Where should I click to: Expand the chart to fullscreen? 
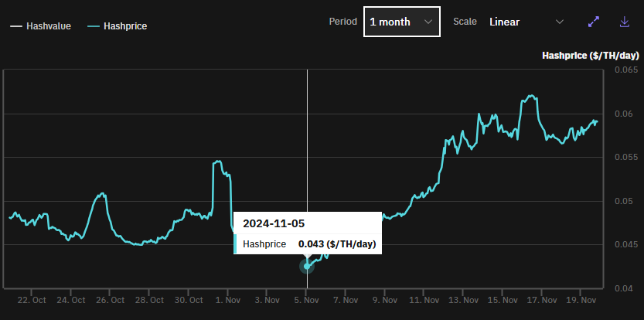pos(594,22)
